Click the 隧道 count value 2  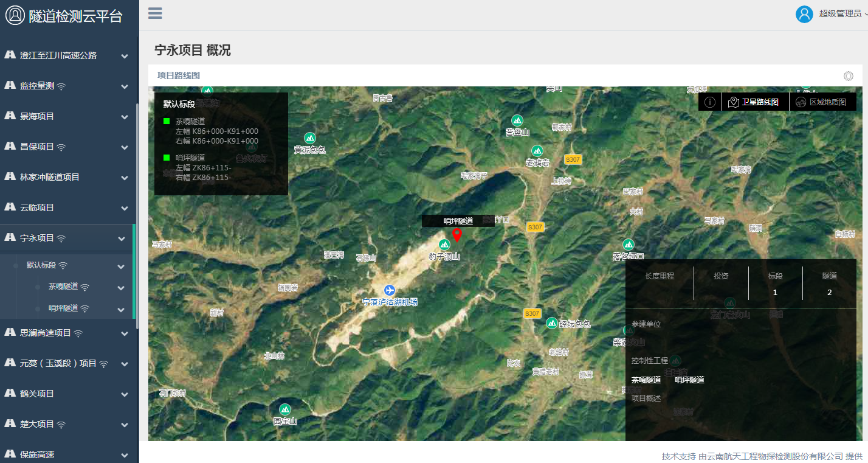tap(830, 293)
